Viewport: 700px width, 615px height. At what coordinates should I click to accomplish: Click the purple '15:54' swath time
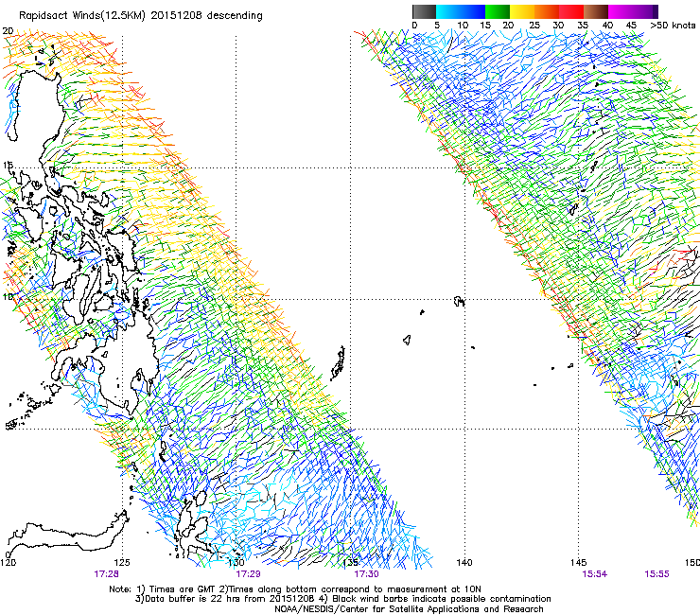click(x=595, y=574)
